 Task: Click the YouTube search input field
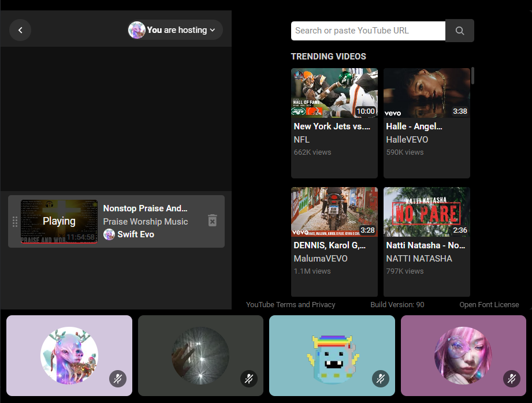368,31
